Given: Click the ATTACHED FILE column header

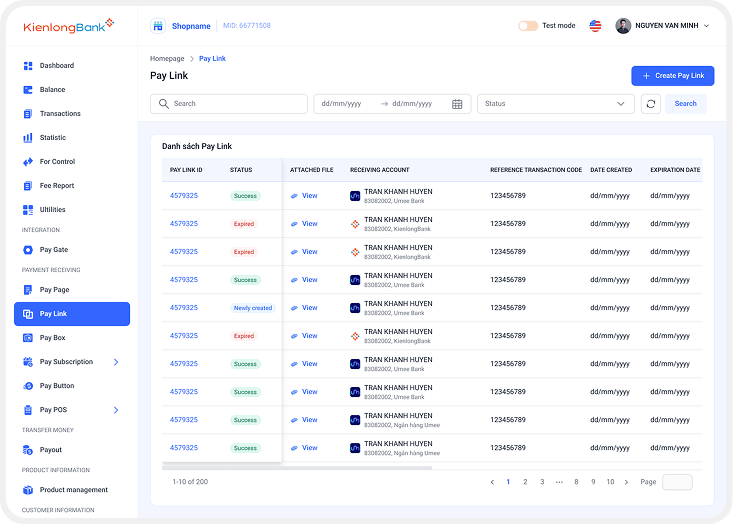Looking at the screenshot, I should pyautogui.click(x=311, y=170).
